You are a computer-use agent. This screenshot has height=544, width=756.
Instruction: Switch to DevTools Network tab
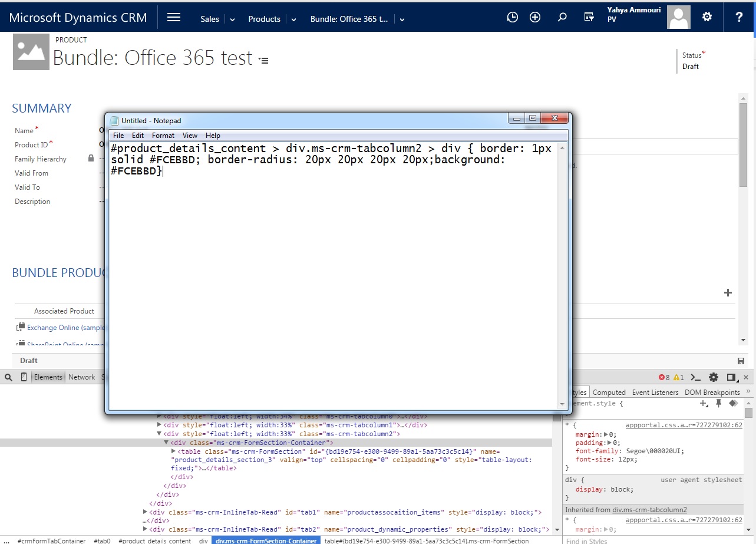point(81,377)
